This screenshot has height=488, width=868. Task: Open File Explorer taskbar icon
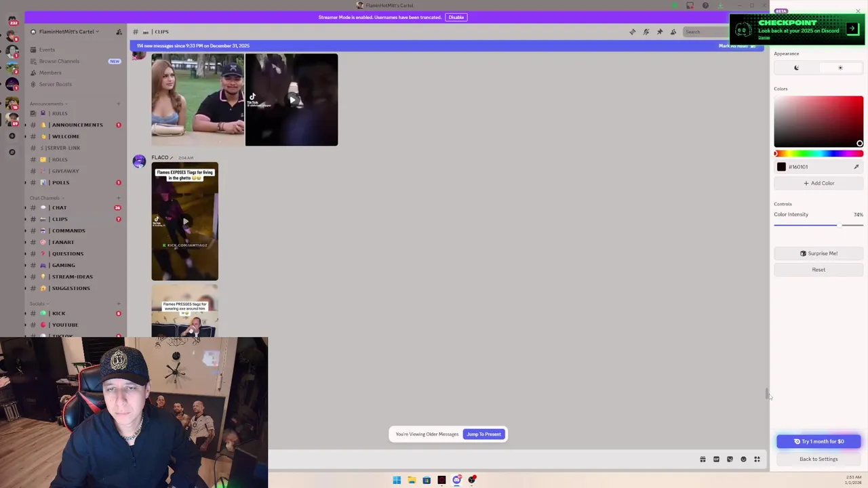(412, 481)
